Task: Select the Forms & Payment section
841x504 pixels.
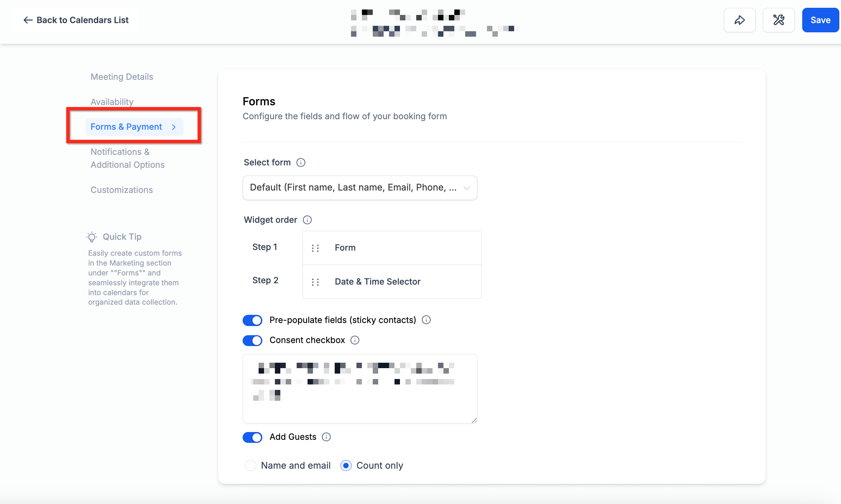Action: pyautogui.click(x=134, y=127)
